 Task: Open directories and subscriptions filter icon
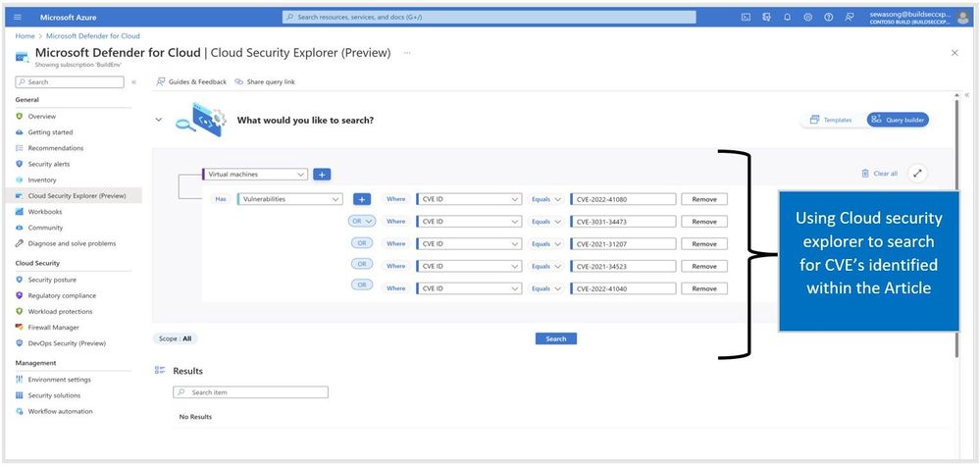pos(766,18)
